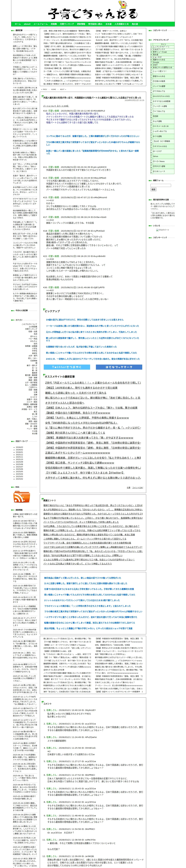Open the このブログについて category

click(x=29, y=324)
